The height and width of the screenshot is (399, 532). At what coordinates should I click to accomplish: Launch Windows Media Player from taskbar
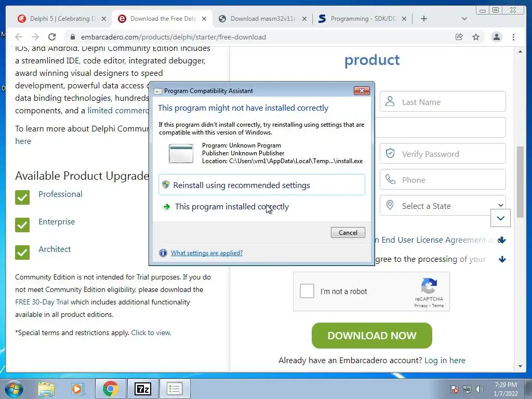77,389
